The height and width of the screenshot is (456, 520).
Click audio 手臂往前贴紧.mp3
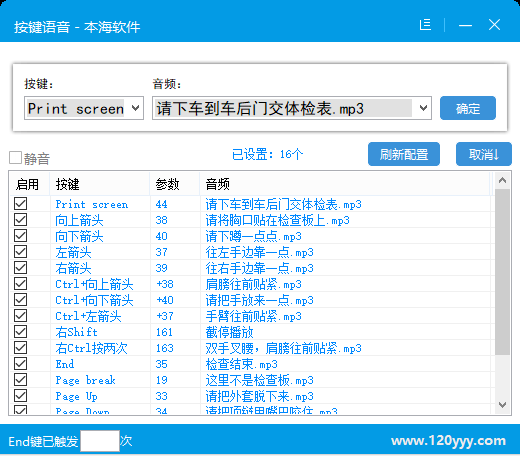(x=253, y=316)
